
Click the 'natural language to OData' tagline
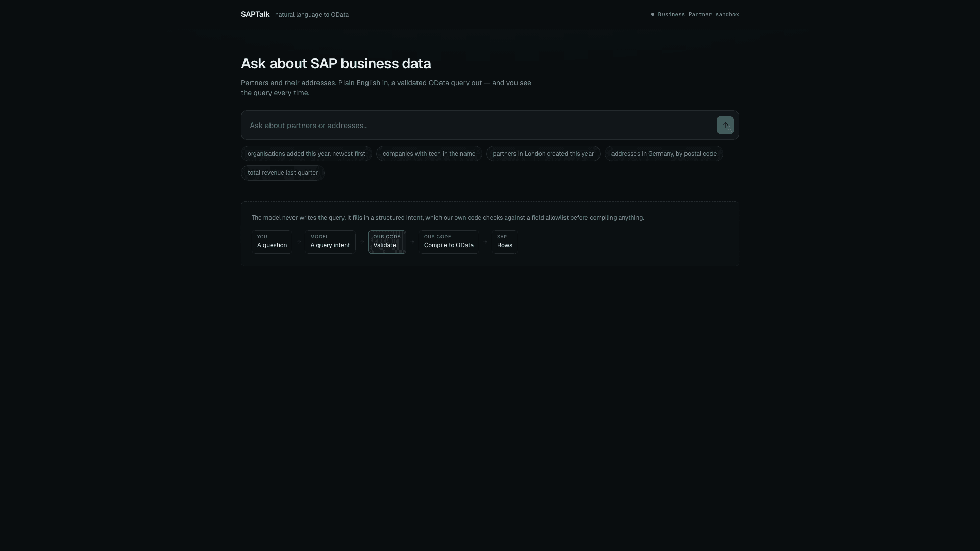coord(312,15)
